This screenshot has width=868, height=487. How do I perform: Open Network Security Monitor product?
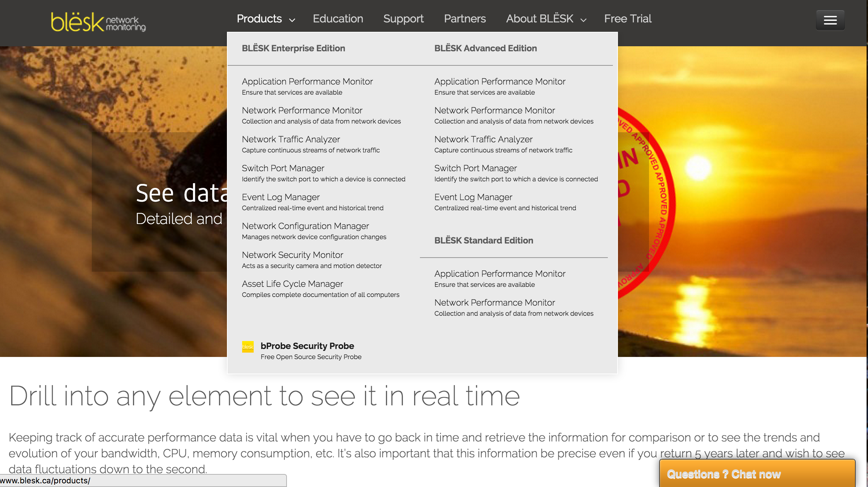(292, 255)
